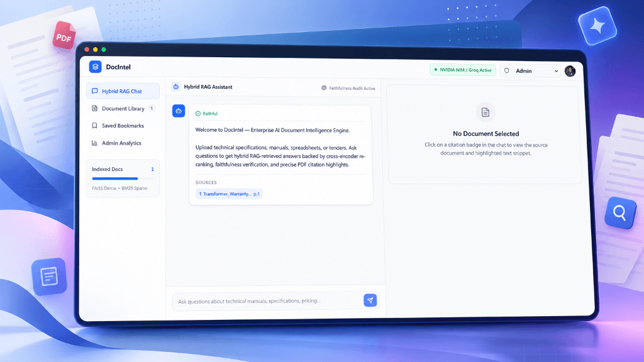Expand the Admin role dropdown

pos(530,70)
